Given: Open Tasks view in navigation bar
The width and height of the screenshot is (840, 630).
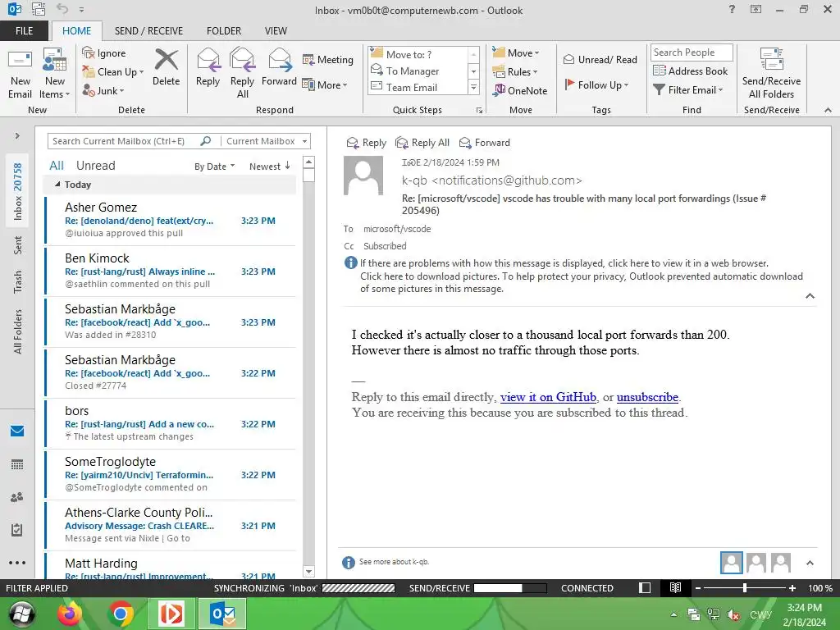Looking at the screenshot, I should point(17,530).
